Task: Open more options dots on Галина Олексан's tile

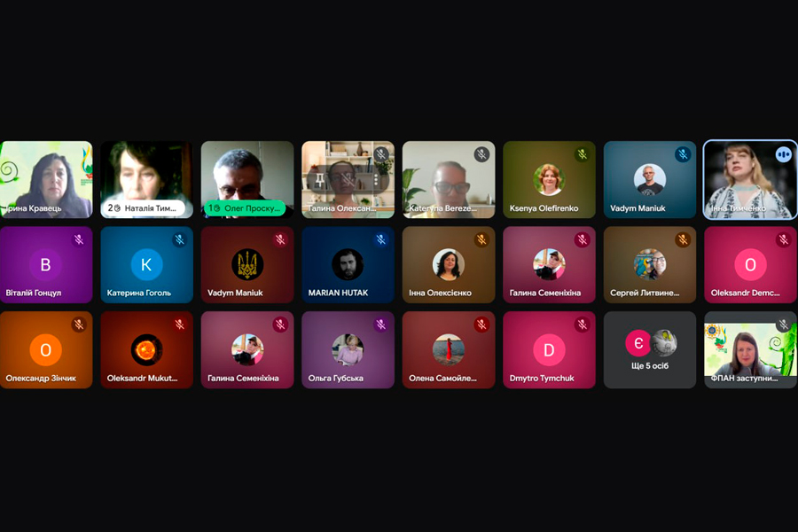Action: (376, 179)
